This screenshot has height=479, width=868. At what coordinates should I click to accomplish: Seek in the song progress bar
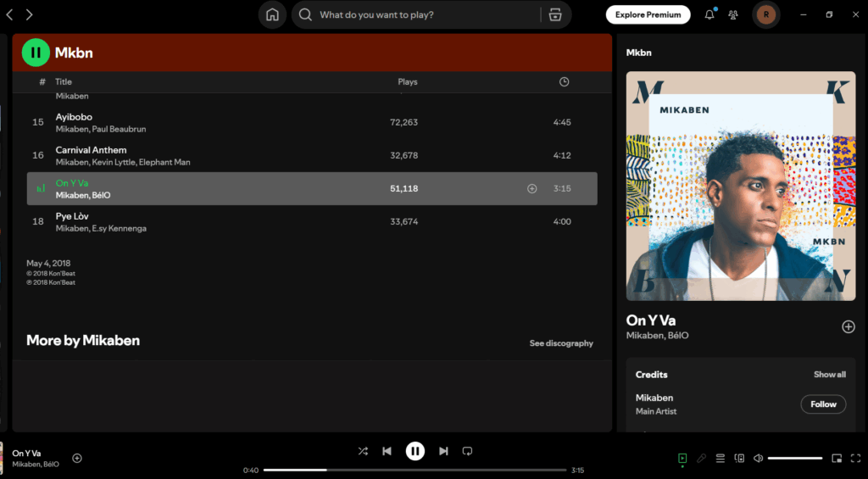tap(415, 471)
